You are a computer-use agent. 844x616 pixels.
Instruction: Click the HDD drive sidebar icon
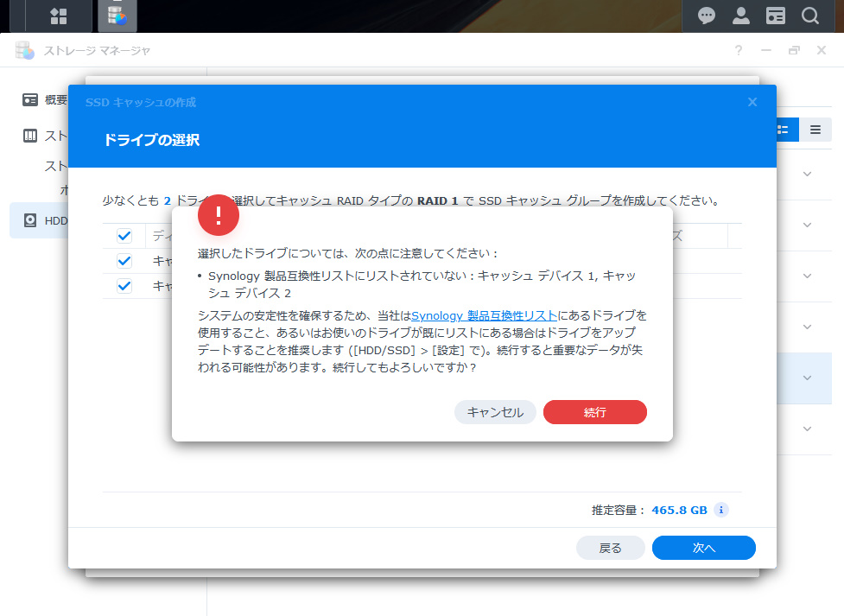tap(30, 220)
